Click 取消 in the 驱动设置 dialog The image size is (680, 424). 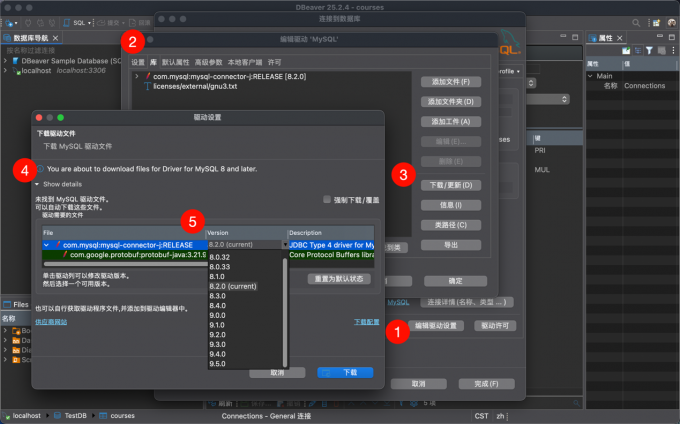277,372
